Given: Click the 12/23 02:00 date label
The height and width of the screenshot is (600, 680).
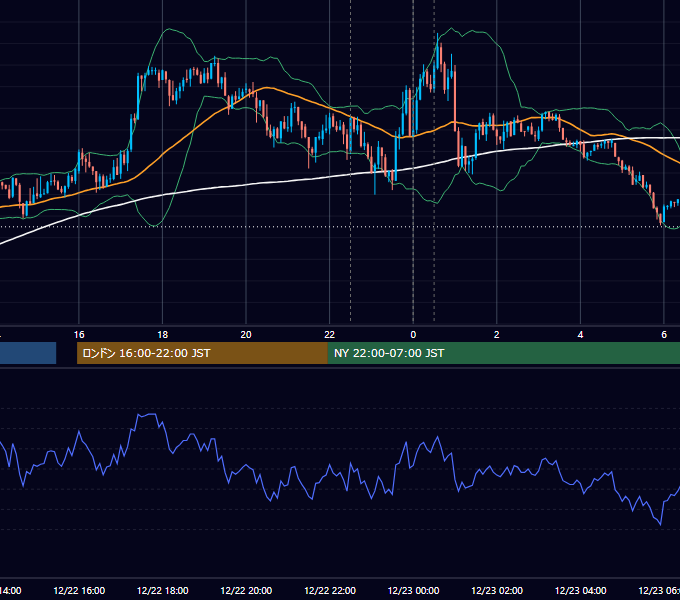Looking at the screenshot, I should click(497, 591).
